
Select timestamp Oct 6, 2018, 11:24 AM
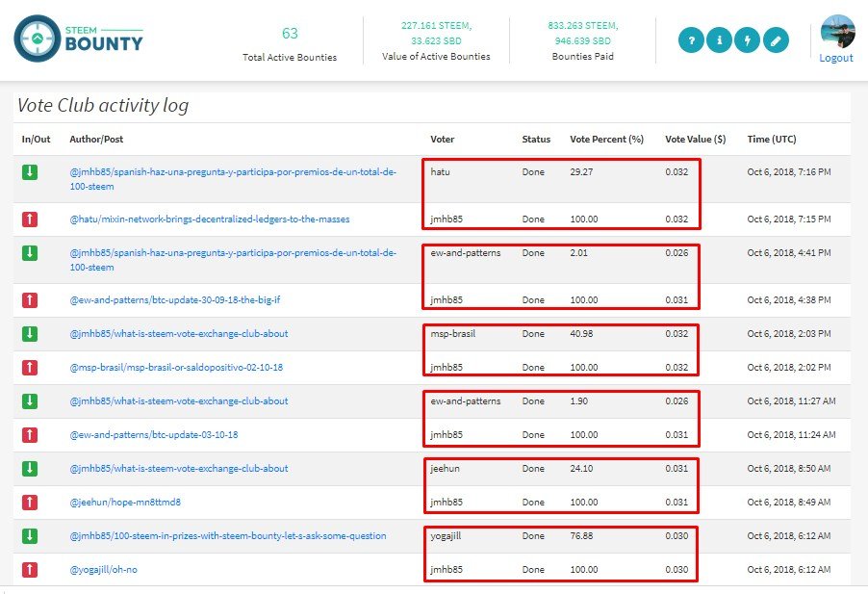coord(792,435)
